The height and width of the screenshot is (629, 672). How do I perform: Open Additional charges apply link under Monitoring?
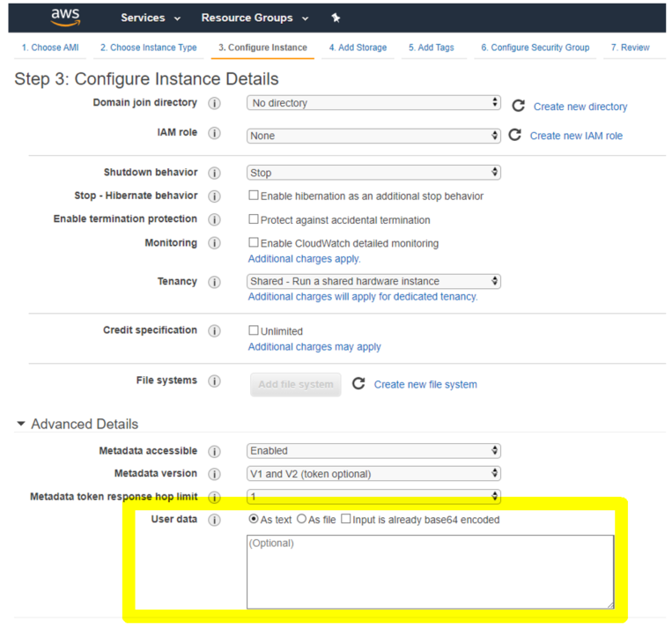[304, 259]
